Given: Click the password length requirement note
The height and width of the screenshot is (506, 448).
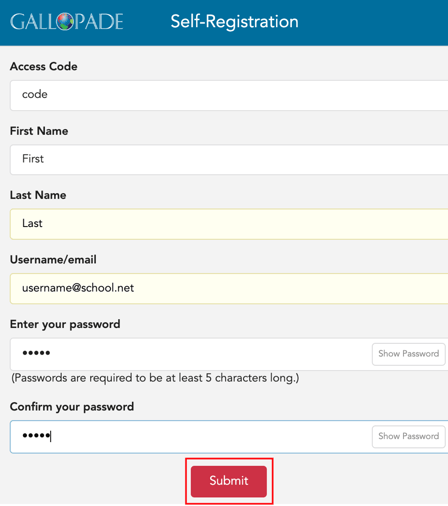Looking at the screenshot, I should (155, 378).
